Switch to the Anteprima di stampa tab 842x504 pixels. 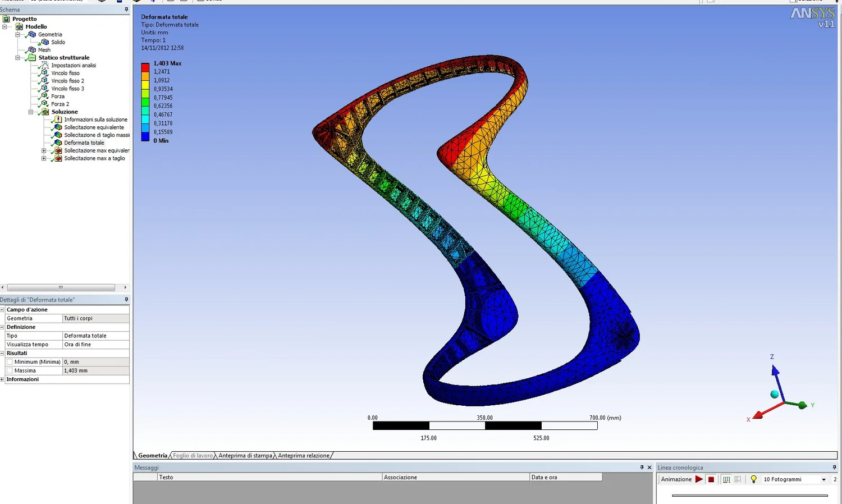[x=245, y=455]
